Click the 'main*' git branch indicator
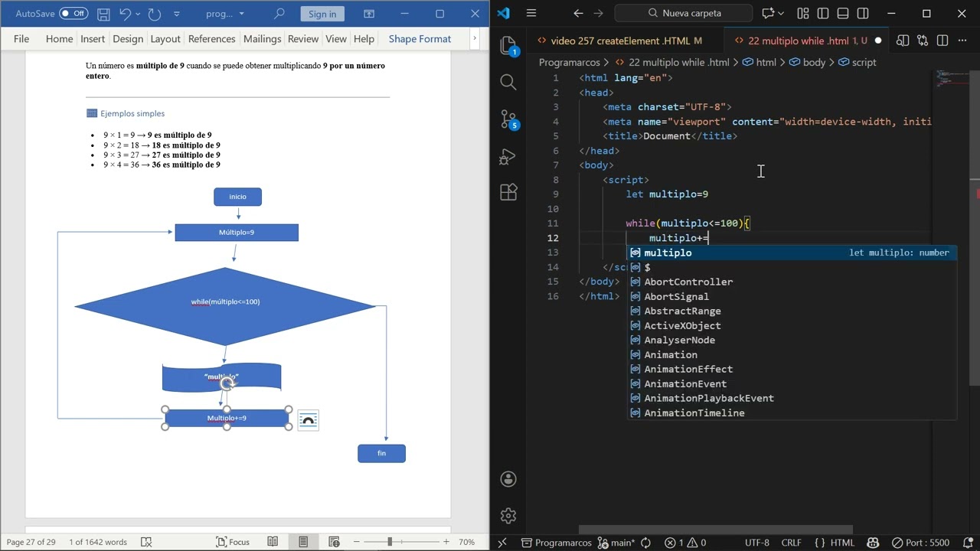 616,543
